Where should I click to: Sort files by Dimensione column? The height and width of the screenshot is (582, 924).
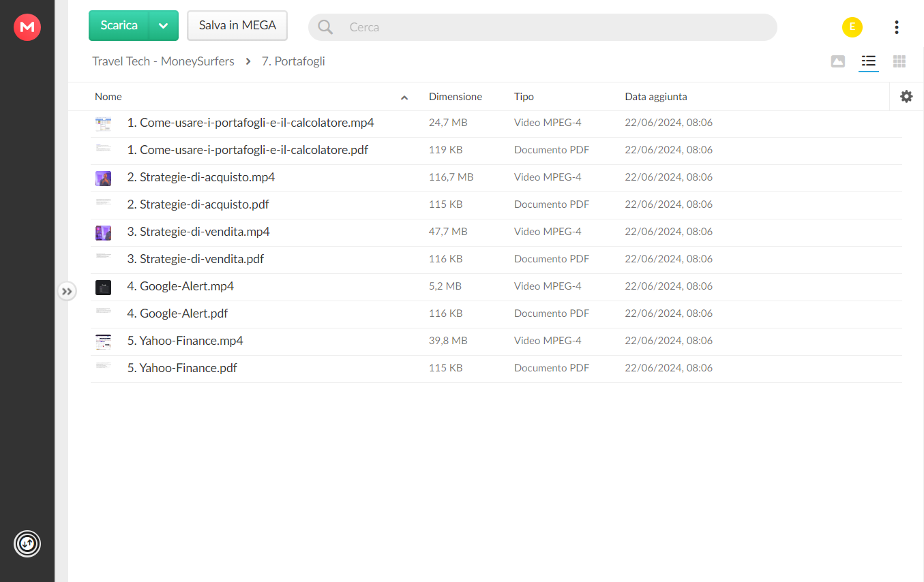455,97
